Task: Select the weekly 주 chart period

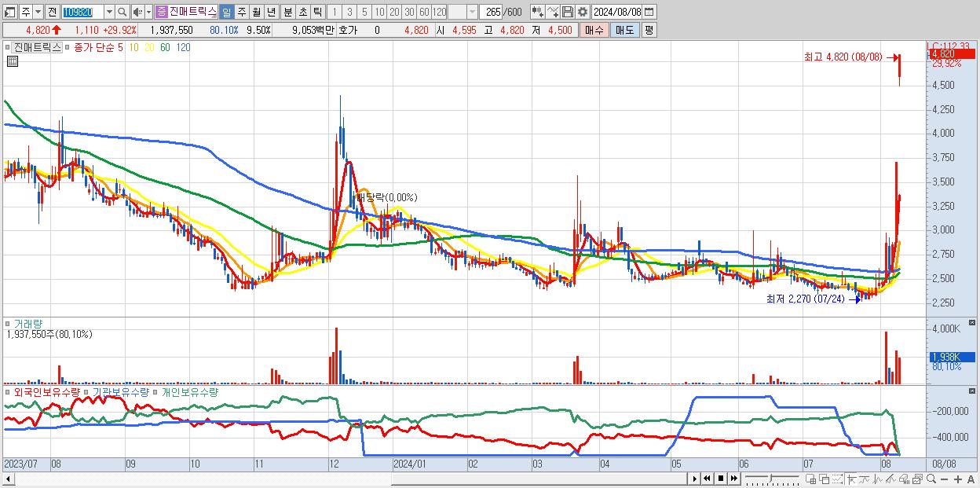Action: pos(241,12)
